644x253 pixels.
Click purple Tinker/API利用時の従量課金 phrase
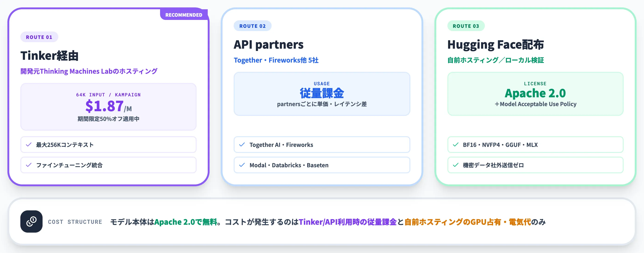coord(348,222)
